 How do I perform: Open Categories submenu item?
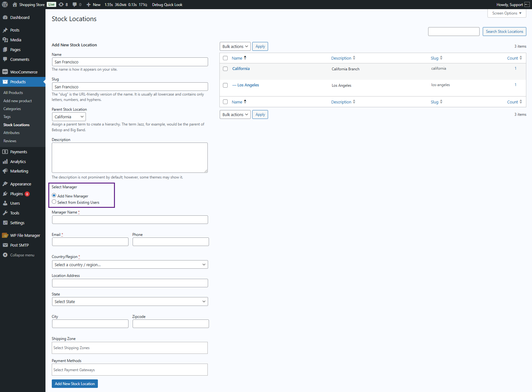12,109
